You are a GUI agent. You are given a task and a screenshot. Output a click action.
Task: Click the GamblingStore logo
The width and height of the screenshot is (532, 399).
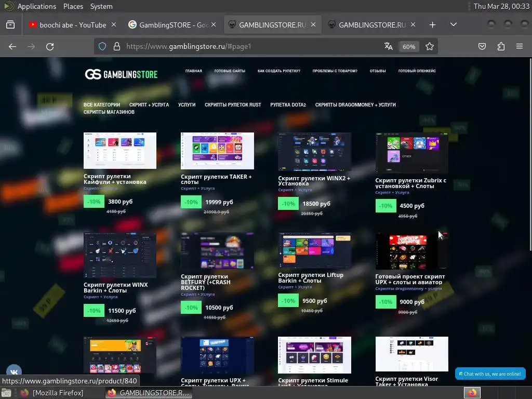pyautogui.click(x=121, y=74)
